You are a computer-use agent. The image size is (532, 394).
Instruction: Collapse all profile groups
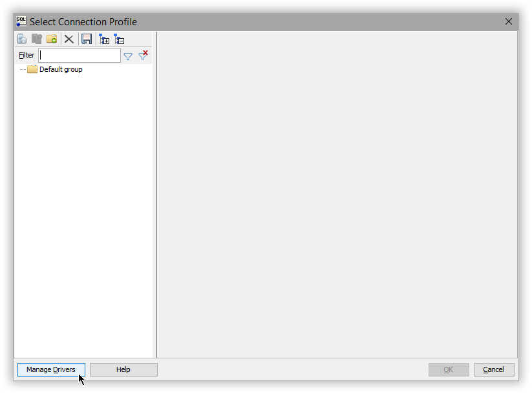click(x=119, y=39)
